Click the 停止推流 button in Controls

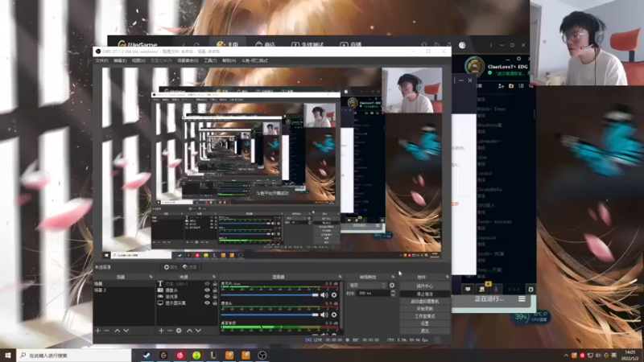coord(425,294)
